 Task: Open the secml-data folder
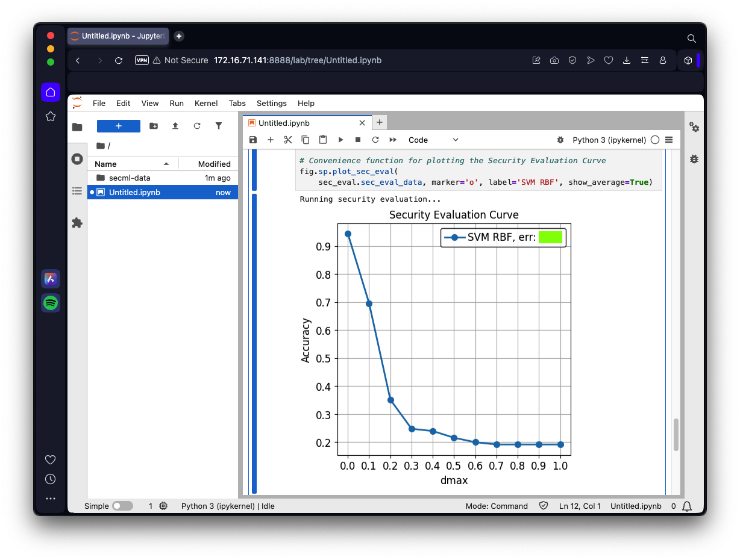coord(130,178)
